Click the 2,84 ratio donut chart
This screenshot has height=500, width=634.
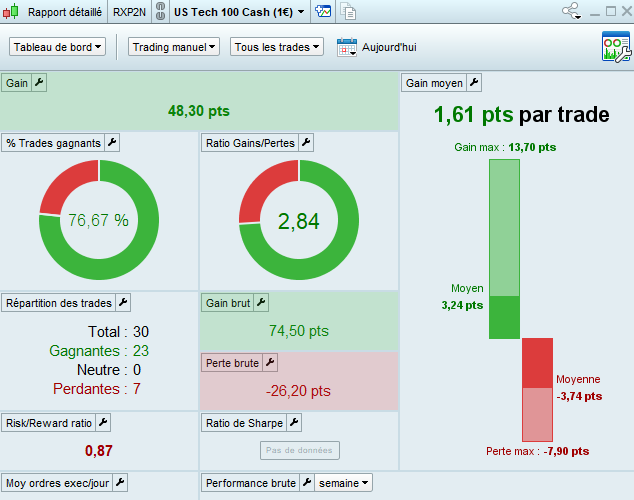(x=299, y=220)
